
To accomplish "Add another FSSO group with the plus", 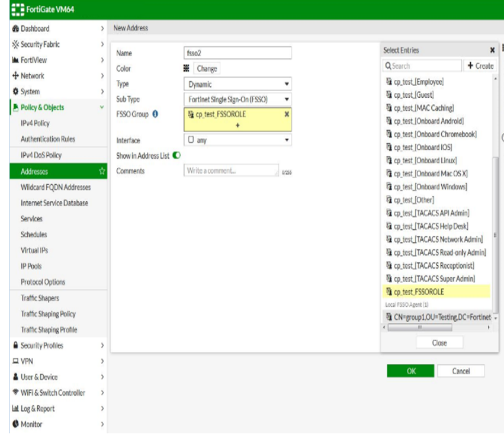I will (x=237, y=126).
